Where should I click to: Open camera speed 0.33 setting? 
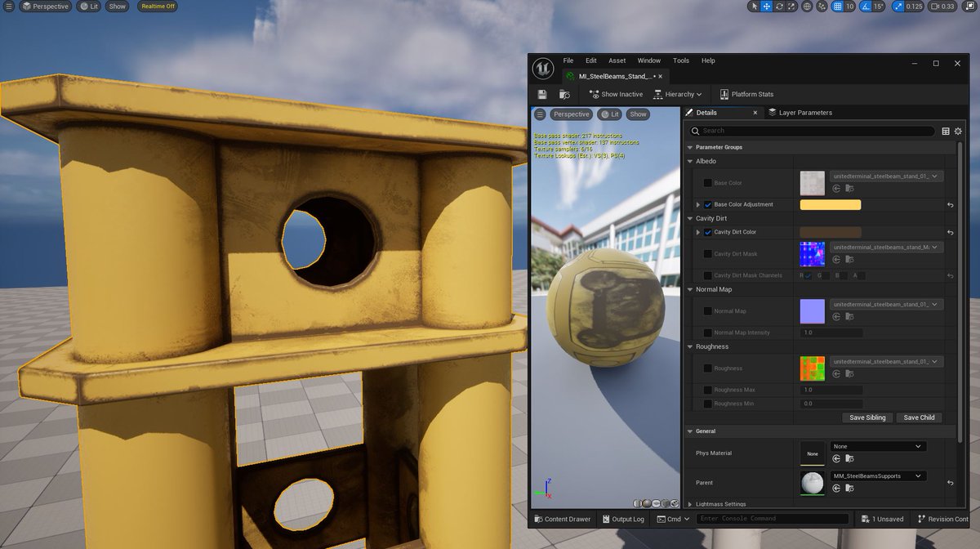942,7
